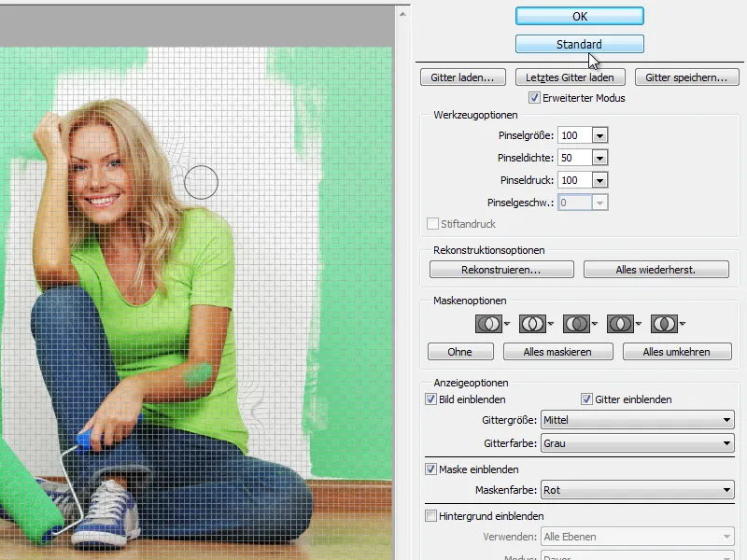
Task: Open arrow beside Replace selection mask icon
Action: (507, 324)
